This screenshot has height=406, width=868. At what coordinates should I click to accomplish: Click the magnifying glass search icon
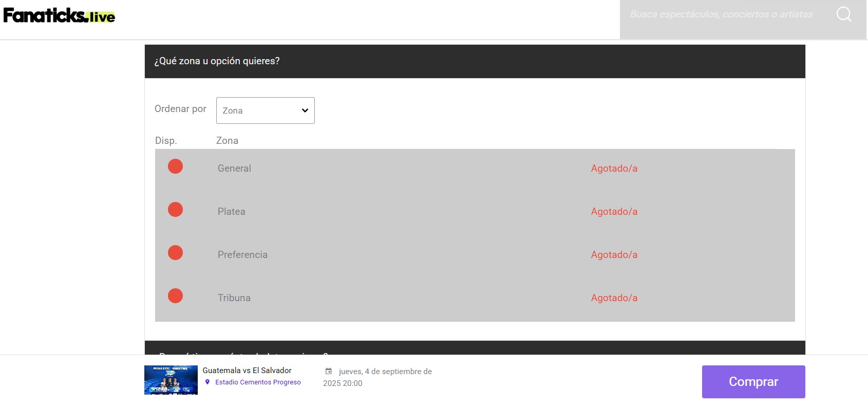pyautogui.click(x=844, y=14)
